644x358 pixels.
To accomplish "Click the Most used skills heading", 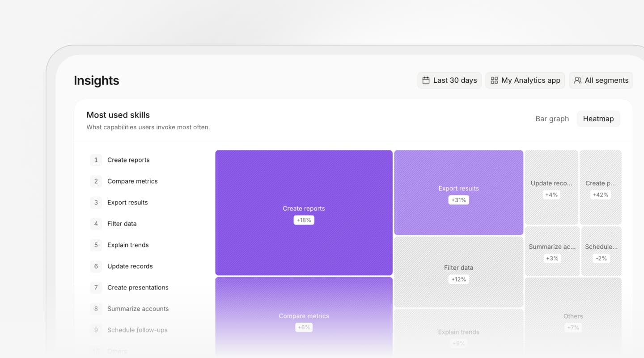I will coord(118,115).
